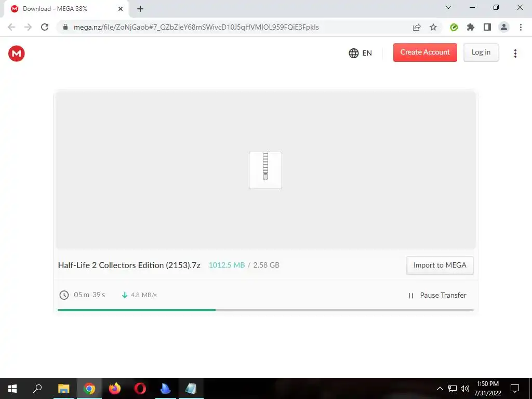
Task: Click the taskbar search icon
Action: pyautogui.click(x=37, y=388)
